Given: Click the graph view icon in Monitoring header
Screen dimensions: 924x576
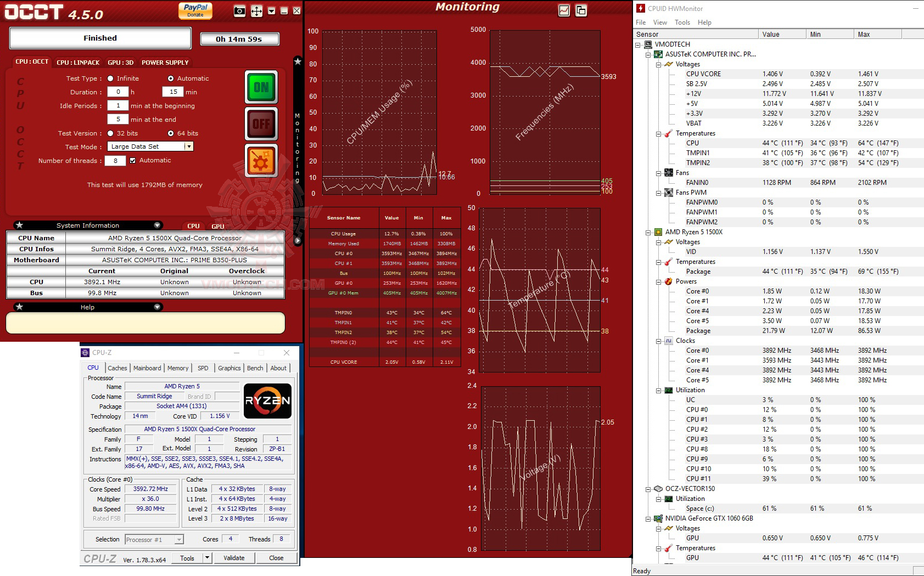Looking at the screenshot, I should tap(564, 10).
